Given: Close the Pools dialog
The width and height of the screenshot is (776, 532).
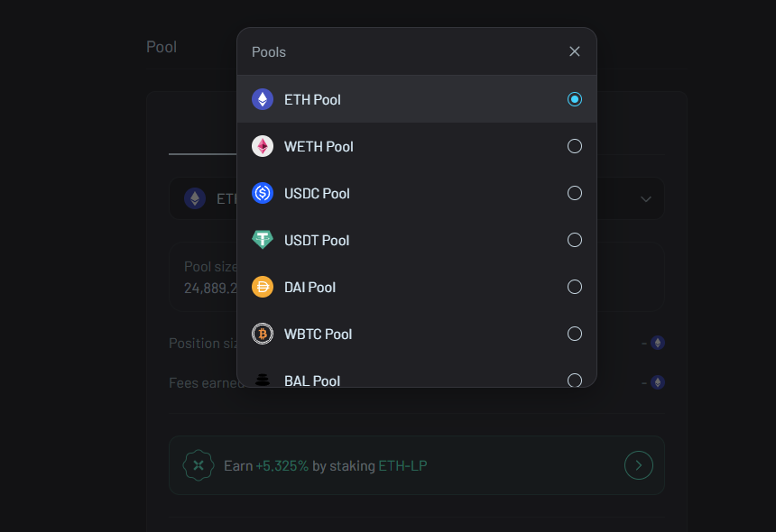Looking at the screenshot, I should coord(575,51).
